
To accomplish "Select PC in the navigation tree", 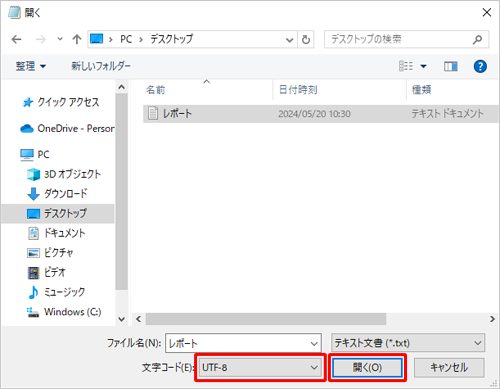I will click(35, 154).
